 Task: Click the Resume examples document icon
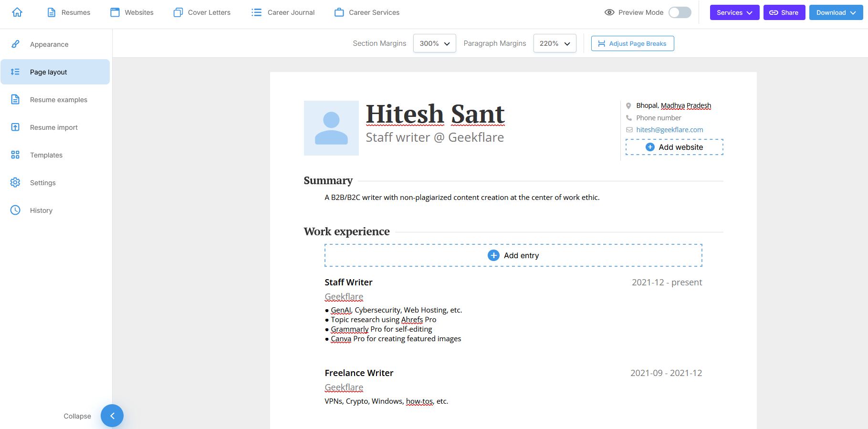point(15,99)
